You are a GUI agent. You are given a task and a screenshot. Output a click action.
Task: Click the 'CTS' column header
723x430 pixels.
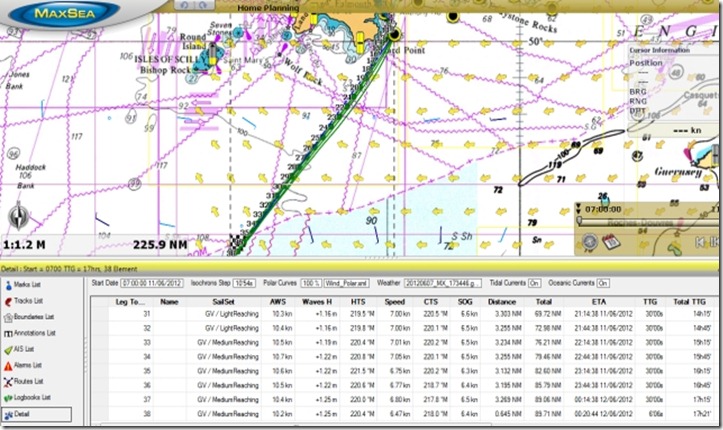(431, 302)
